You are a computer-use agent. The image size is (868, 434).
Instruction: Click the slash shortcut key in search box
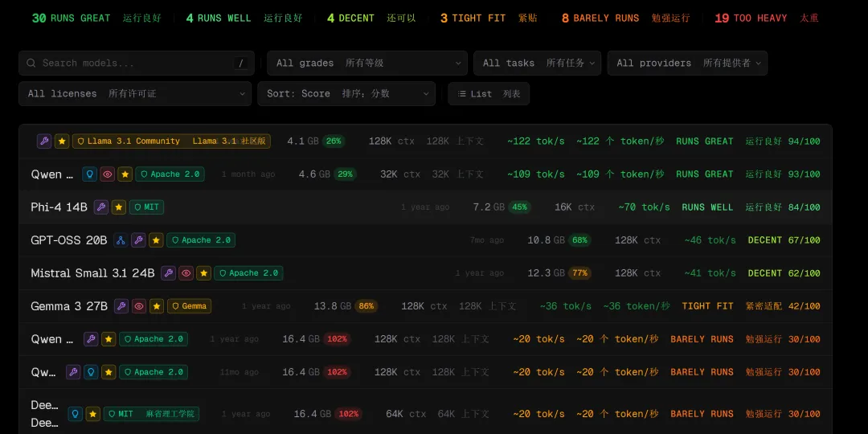[x=240, y=63]
